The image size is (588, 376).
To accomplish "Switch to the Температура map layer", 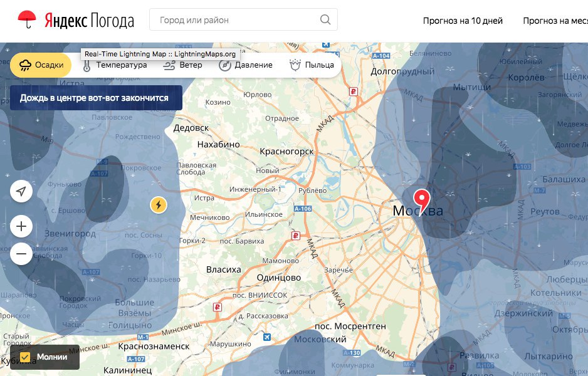I will [x=115, y=65].
